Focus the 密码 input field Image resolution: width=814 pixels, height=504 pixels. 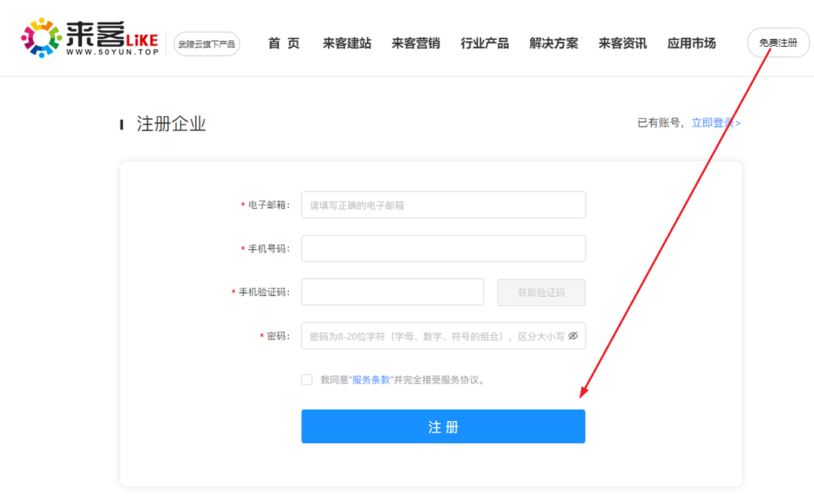[x=443, y=336]
